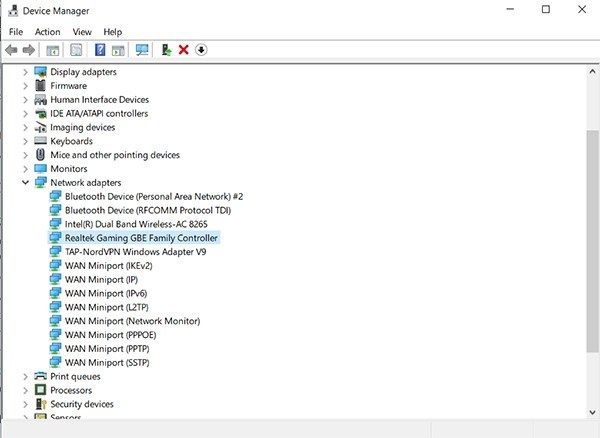Viewport: 600px width, 438px height.
Task: Collapse the Network adapters category
Action: [x=25, y=183]
